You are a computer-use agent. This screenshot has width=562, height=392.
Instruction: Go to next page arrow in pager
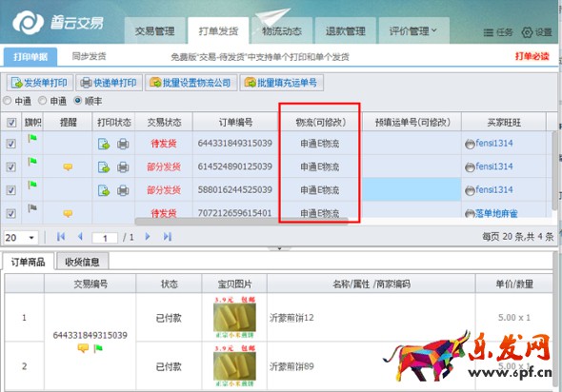coord(148,237)
